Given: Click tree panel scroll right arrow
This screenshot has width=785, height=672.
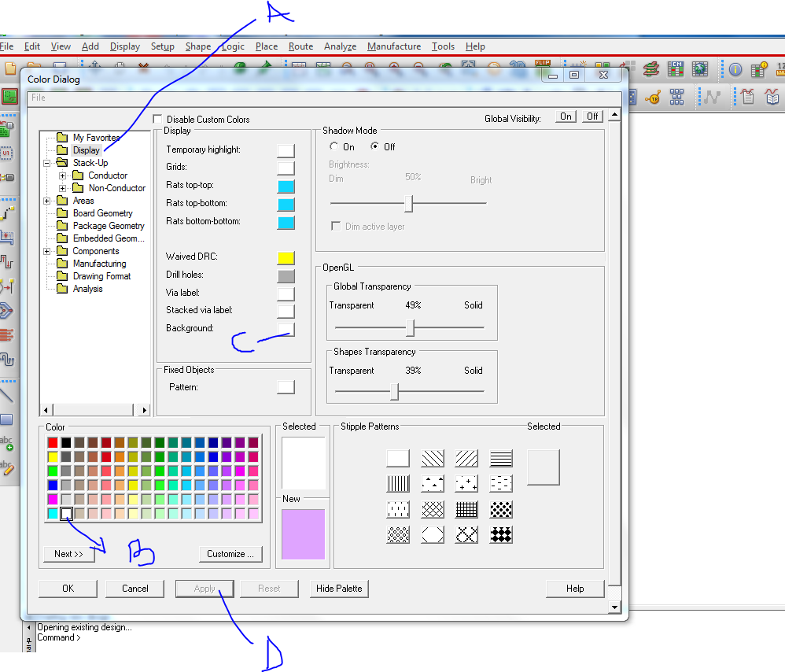Looking at the screenshot, I should (144, 410).
